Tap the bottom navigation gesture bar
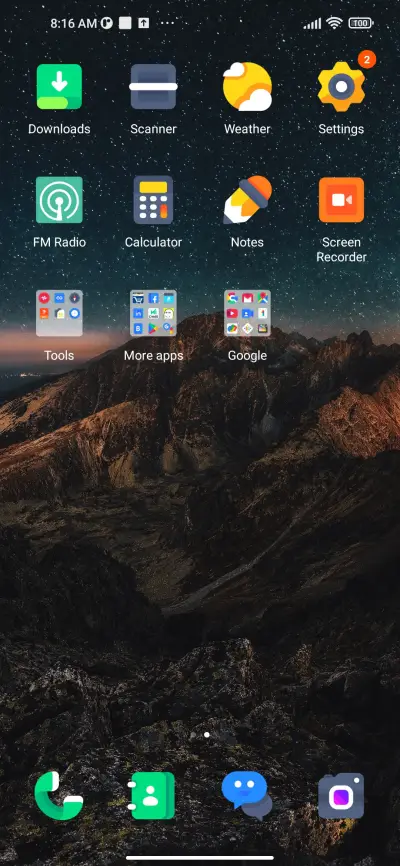 point(200,858)
